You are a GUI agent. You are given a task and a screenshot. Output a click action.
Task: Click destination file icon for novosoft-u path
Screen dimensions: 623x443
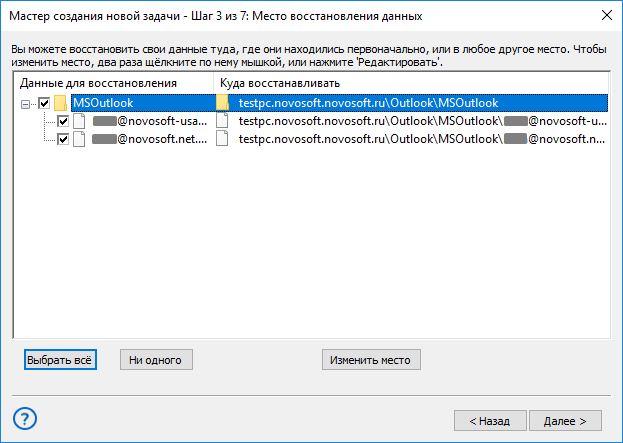(x=222, y=121)
